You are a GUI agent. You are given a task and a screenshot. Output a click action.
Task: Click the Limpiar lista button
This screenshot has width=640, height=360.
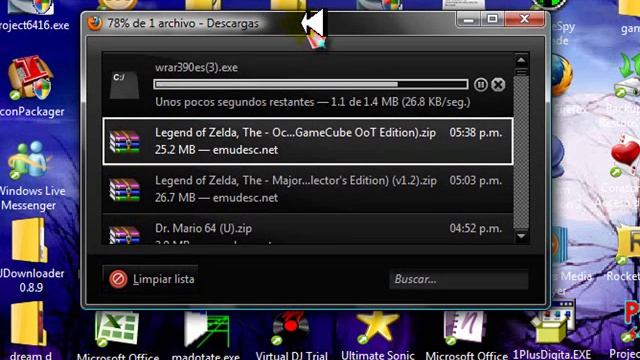(x=151, y=279)
